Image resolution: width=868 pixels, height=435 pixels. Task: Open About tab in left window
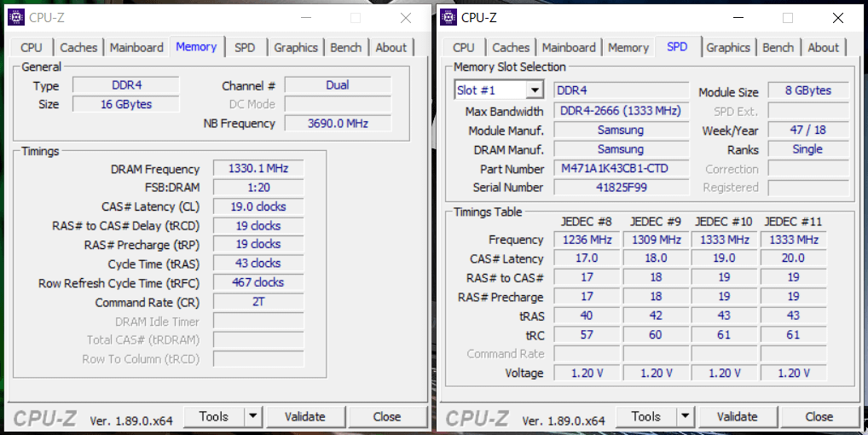point(391,48)
